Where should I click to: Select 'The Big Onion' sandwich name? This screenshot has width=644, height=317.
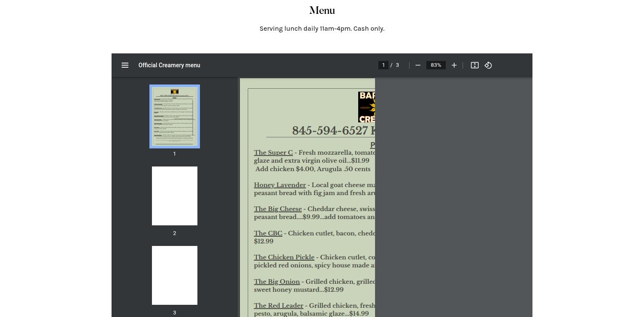(277, 282)
